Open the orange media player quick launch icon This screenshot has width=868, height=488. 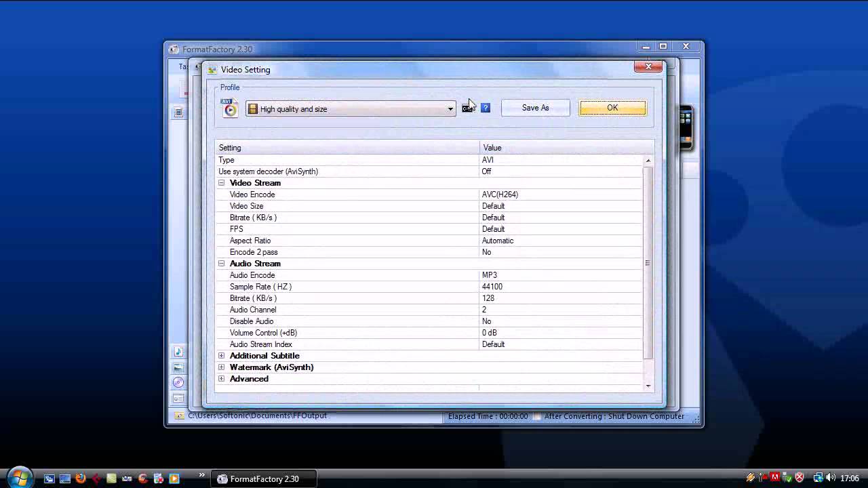coord(174,479)
